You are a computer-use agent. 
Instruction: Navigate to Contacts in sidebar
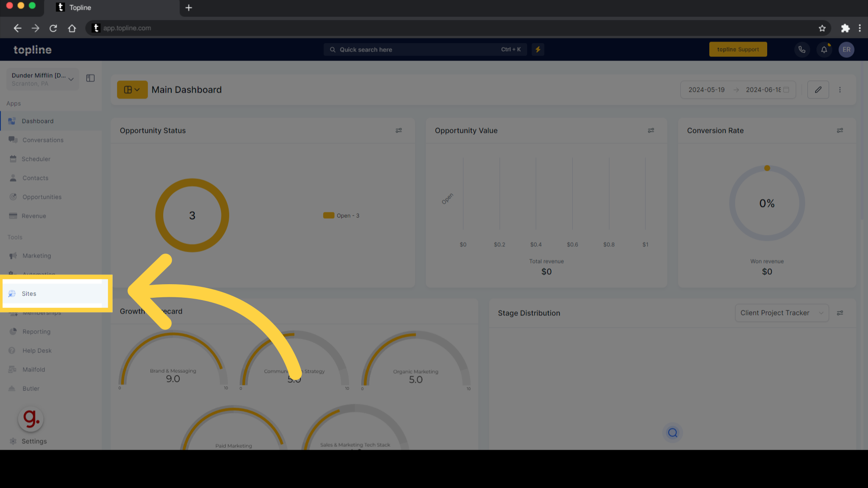(x=35, y=178)
